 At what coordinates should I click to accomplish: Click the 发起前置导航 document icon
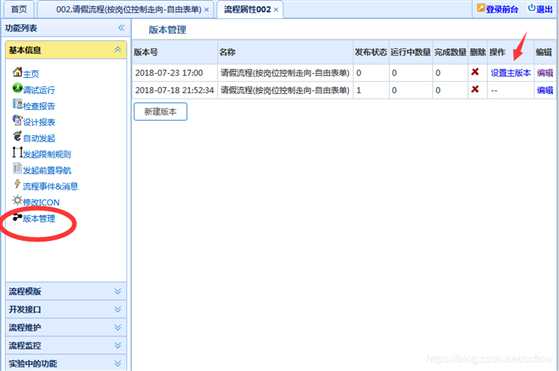[x=17, y=168]
